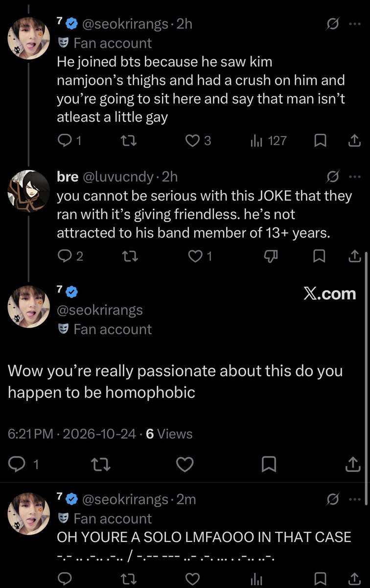The width and height of the screenshot is (370, 588).
Task: Repost the main "homophobic" tweet
Action: [x=101, y=465]
